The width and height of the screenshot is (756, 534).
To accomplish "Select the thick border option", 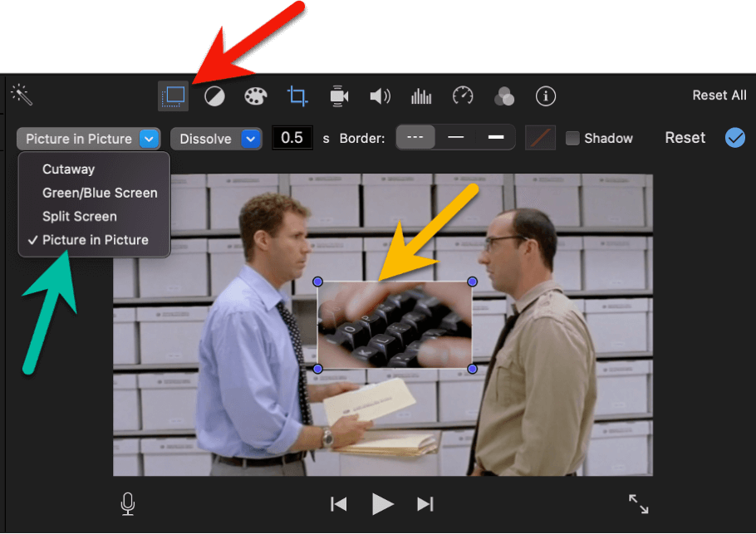I will click(x=495, y=137).
